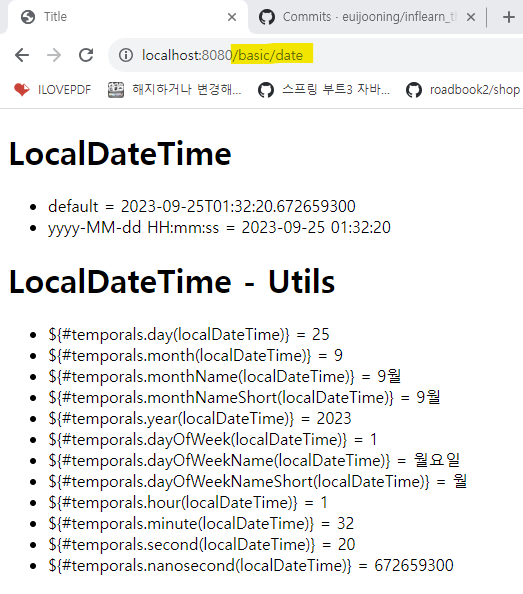The image size is (523, 594).
Task: Click the globe favicon on Title tab
Action: tap(28, 17)
